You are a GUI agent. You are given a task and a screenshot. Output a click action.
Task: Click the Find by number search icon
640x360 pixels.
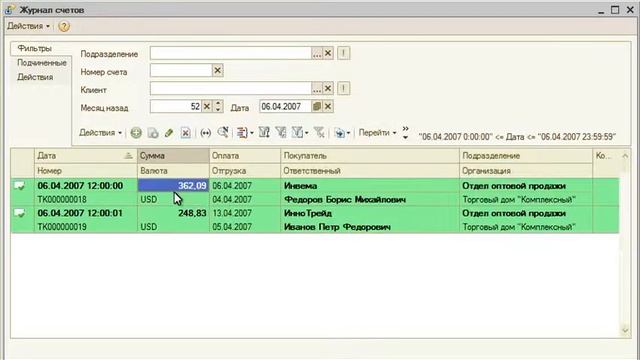point(223,132)
